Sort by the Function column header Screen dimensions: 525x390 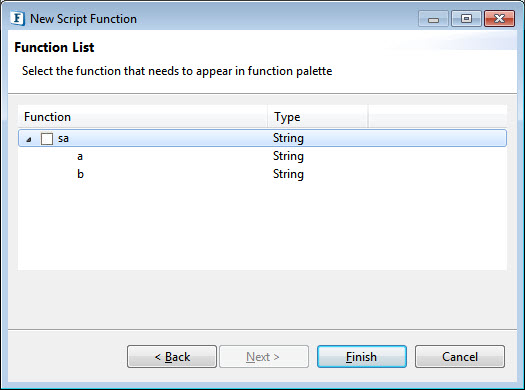pyautogui.click(x=143, y=117)
